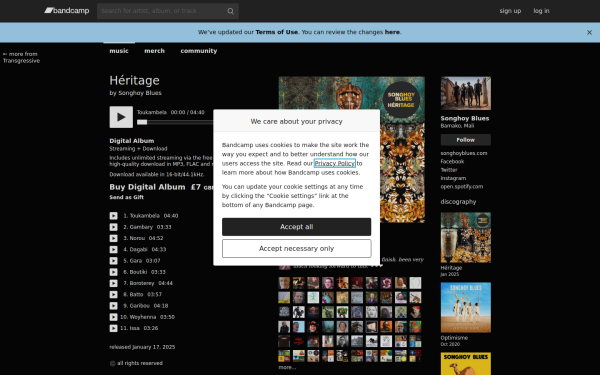Follow the 'here' link in the banner
600x375 pixels.
coord(392,32)
